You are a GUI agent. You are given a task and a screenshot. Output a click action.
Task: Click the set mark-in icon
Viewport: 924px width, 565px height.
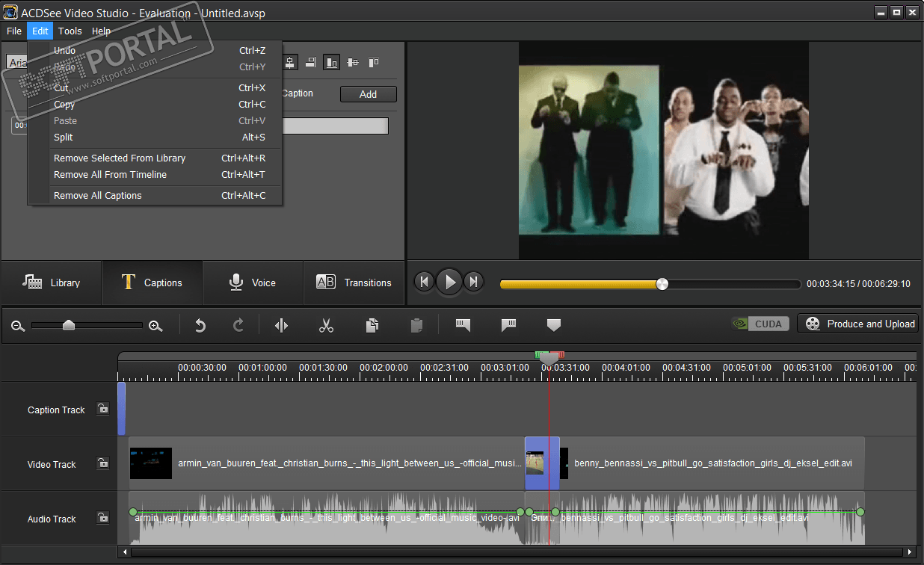(463, 325)
